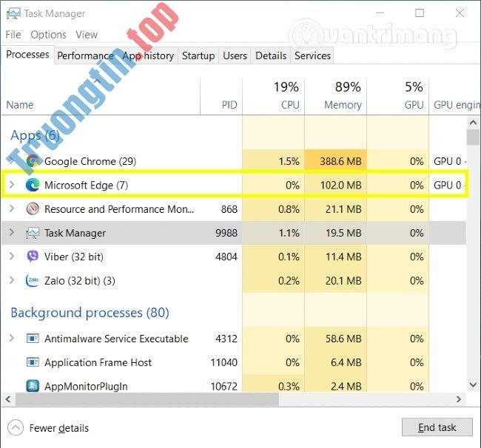Click the PID 868 cell
Screen dimensions: 481x448
point(229,209)
